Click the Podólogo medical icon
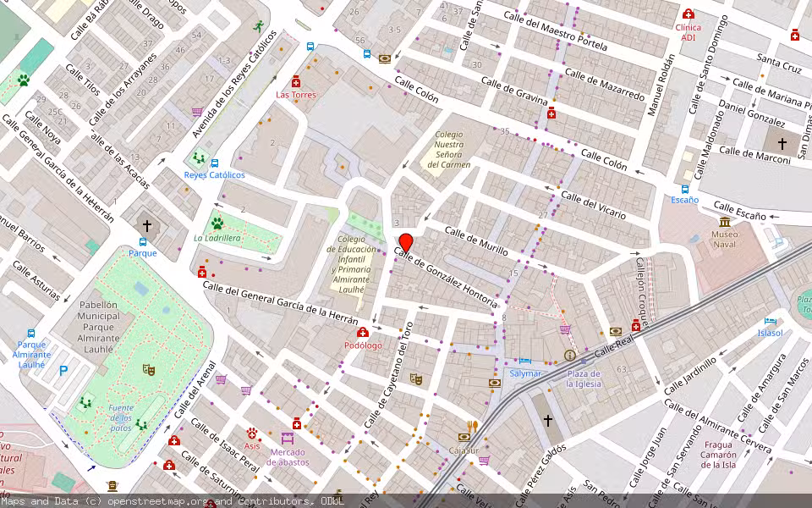This screenshot has width=812, height=508. [x=363, y=332]
